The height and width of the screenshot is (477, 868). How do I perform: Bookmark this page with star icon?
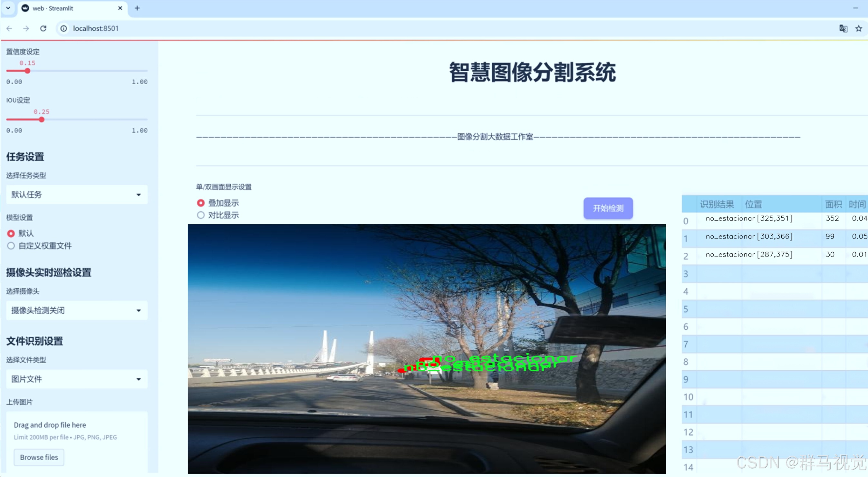click(x=859, y=28)
